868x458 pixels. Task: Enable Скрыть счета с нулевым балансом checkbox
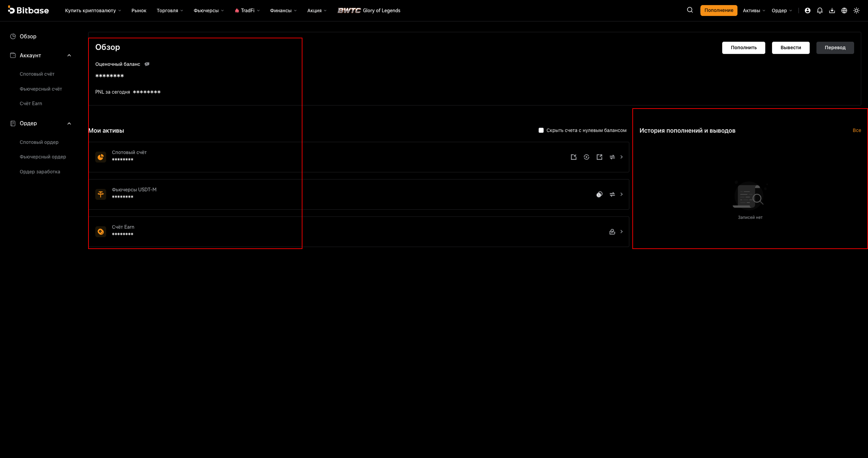541,130
